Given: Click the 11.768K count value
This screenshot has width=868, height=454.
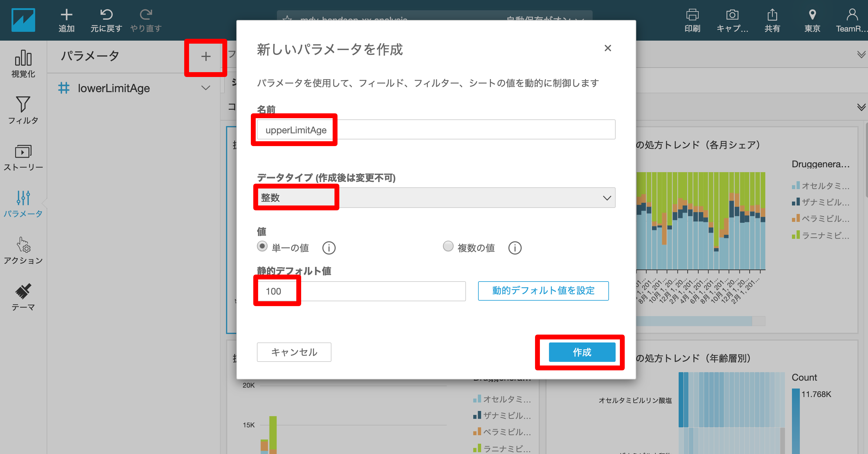Looking at the screenshot, I should coord(816,394).
